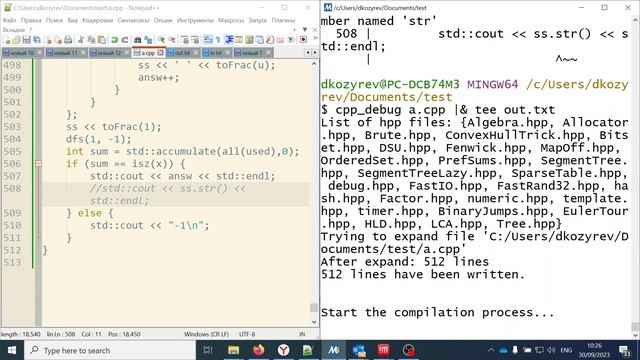The height and width of the screenshot is (360, 640).
Task: Toggle the Indent guide toolbar icon
Action: pyautogui.click(x=229, y=40)
